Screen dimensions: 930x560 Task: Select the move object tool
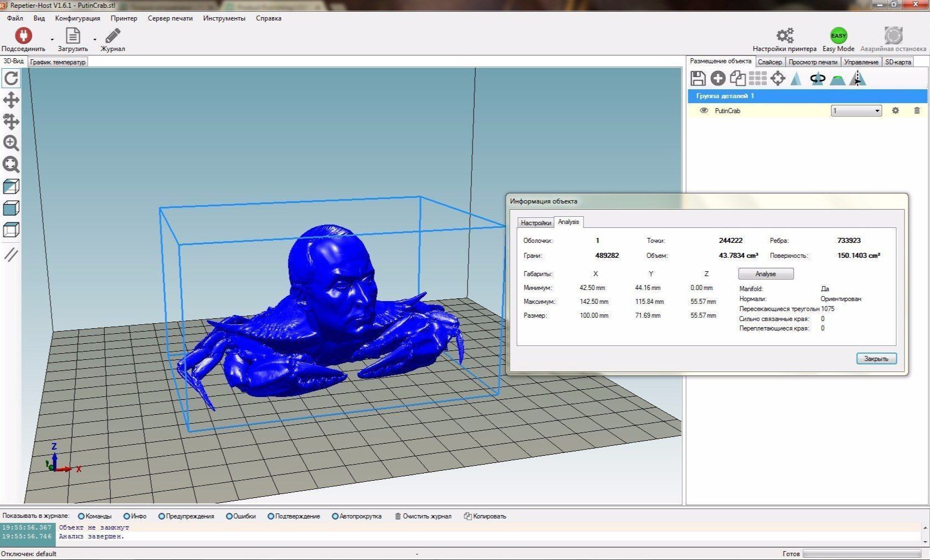click(11, 121)
